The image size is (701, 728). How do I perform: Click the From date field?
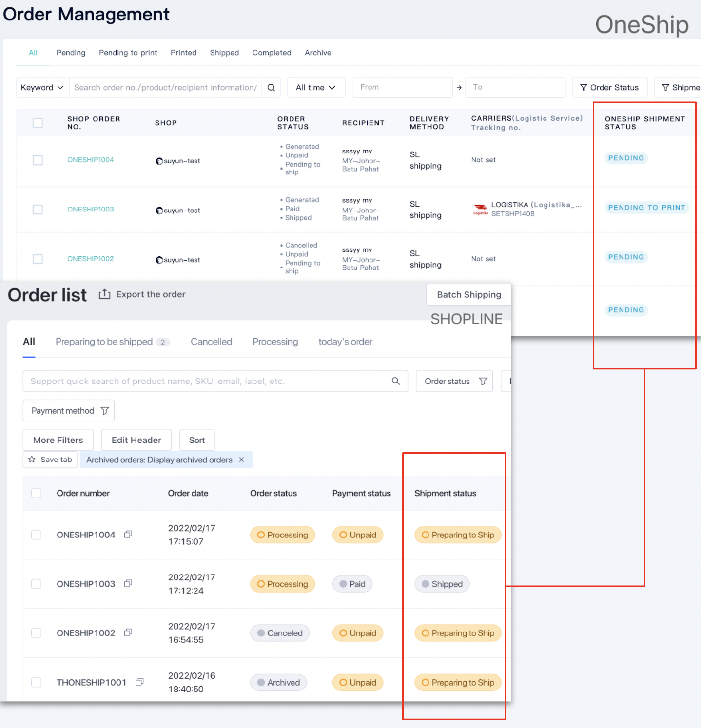403,88
